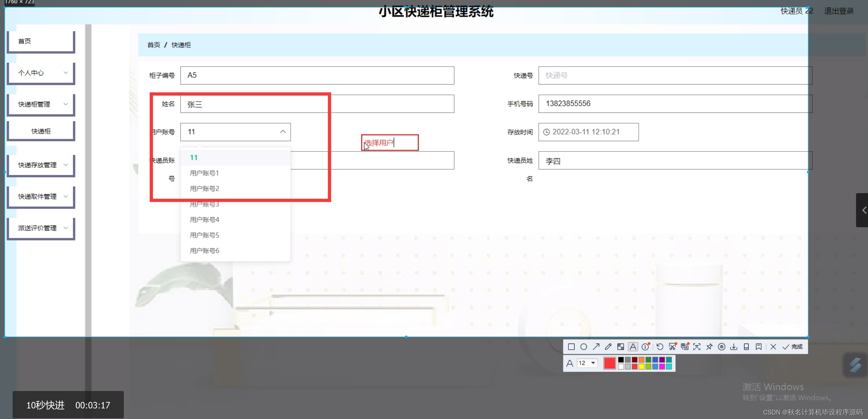This screenshot has height=419, width=868.
Task: Expand the 个人中心 sidebar menu
Action: [x=41, y=73]
